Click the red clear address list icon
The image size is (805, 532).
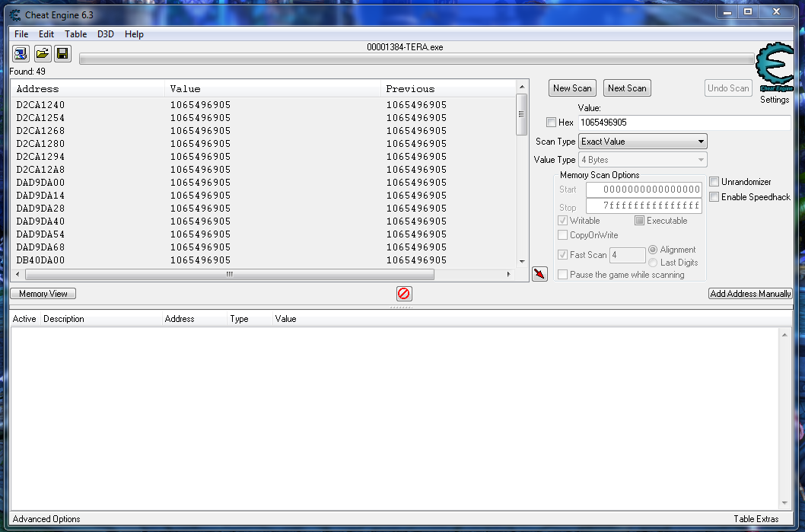[404, 294]
